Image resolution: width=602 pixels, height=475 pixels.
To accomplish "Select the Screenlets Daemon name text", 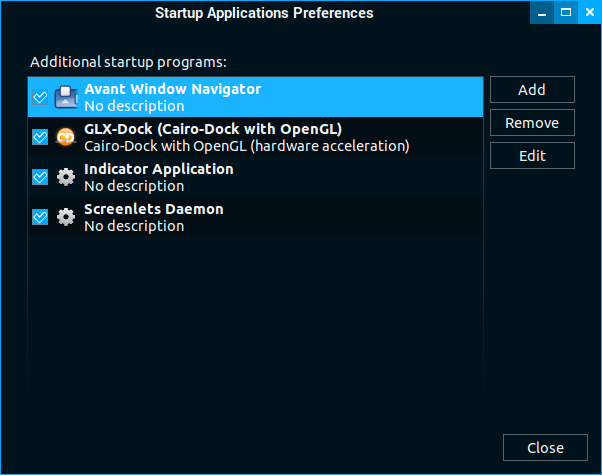I will (153, 209).
